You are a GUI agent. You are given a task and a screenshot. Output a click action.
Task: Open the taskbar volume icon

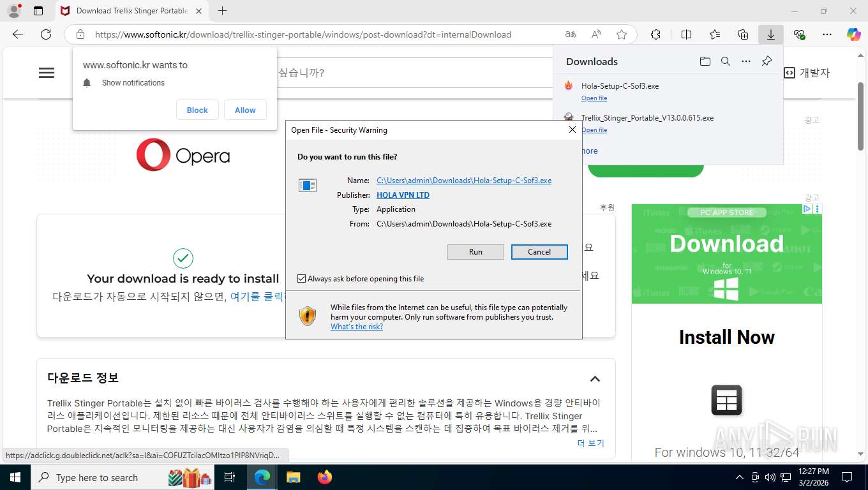(x=770, y=477)
